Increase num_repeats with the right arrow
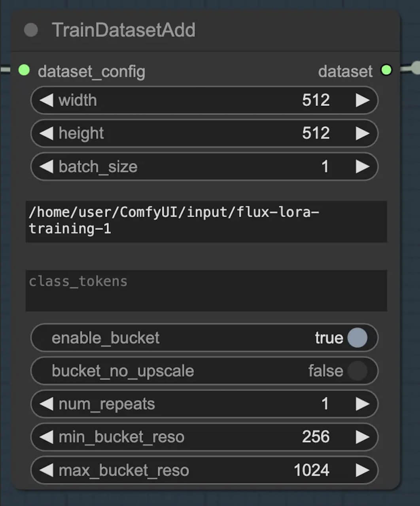The height and width of the screenshot is (506, 420). point(362,404)
